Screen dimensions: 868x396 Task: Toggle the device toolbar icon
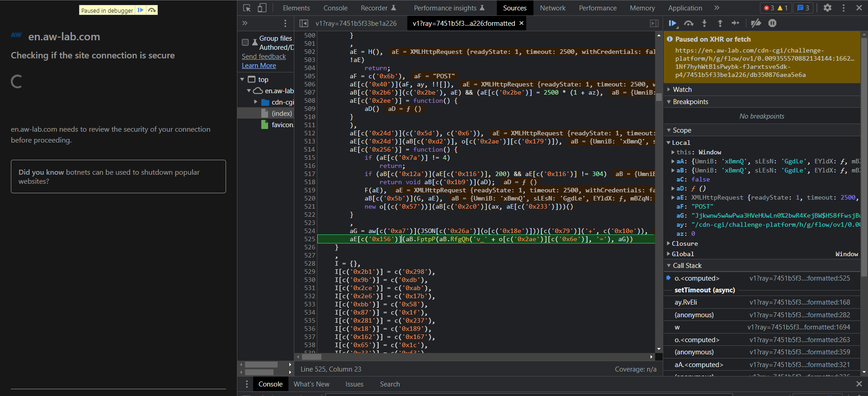click(262, 8)
